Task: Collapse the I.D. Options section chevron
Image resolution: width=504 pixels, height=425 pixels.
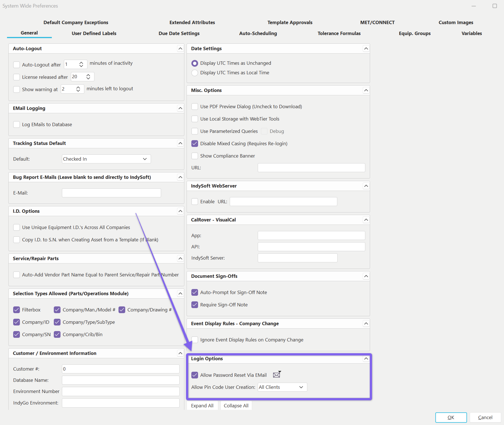Action: pos(180,211)
